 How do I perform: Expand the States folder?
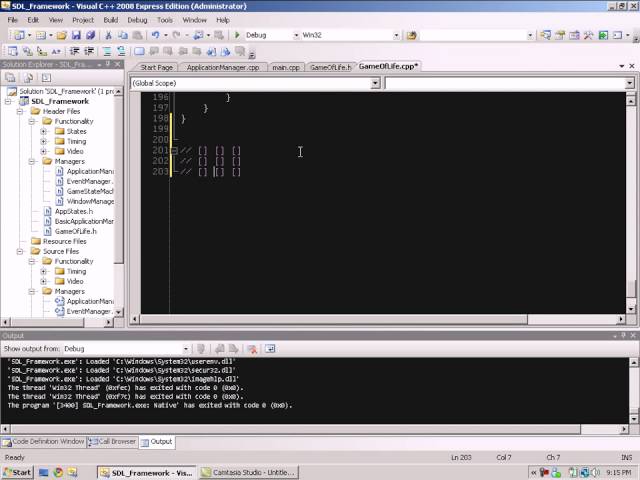[x=43, y=131]
